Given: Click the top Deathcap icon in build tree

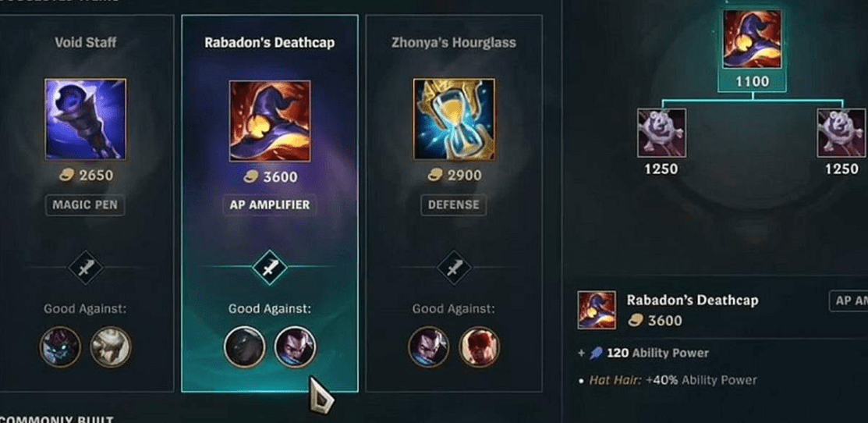Looking at the screenshot, I should (x=753, y=40).
